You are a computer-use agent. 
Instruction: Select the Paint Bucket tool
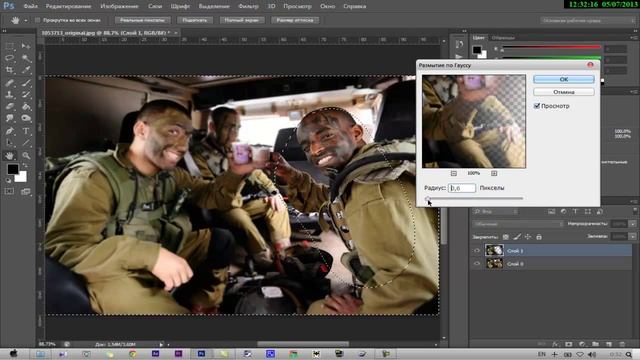click(26, 107)
